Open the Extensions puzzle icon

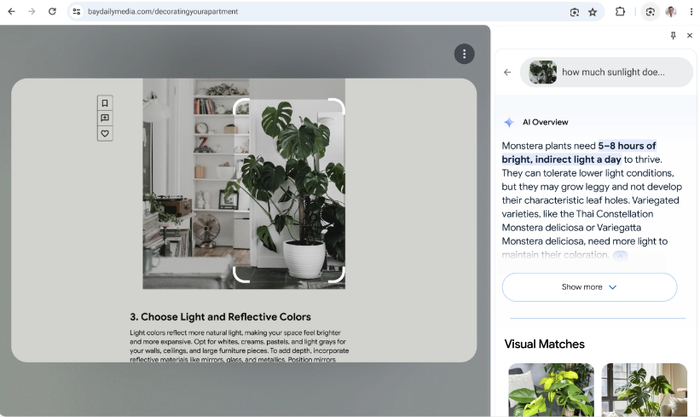point(620,12)
